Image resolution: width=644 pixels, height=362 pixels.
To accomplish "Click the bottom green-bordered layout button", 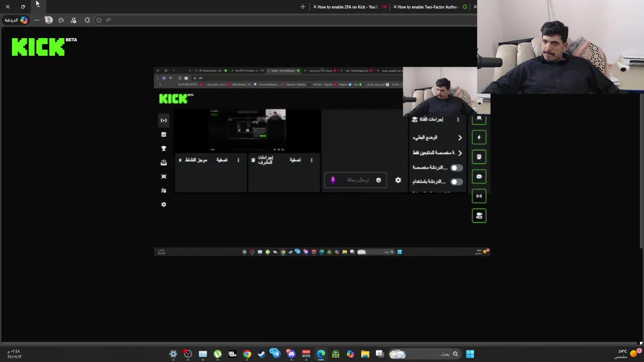I will (479, 216).
